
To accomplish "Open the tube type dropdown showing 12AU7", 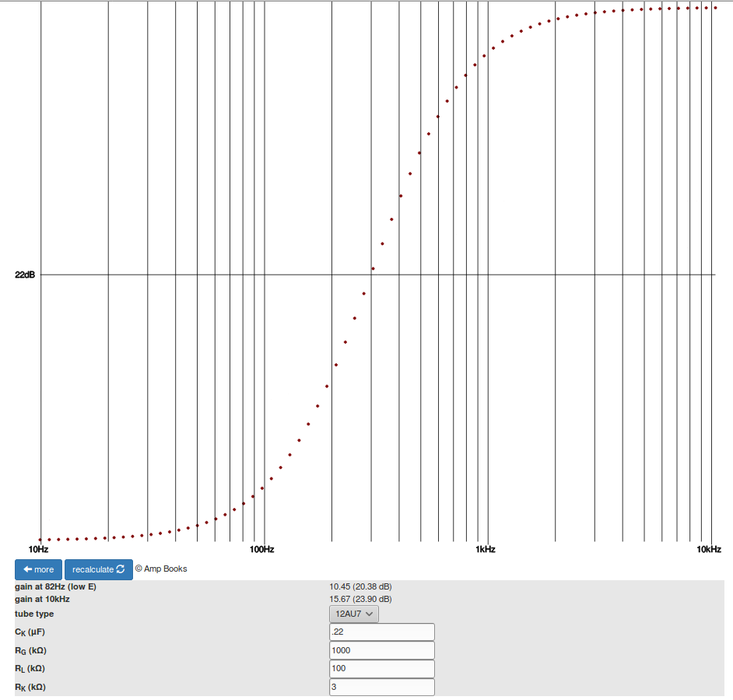I will 354,614.
